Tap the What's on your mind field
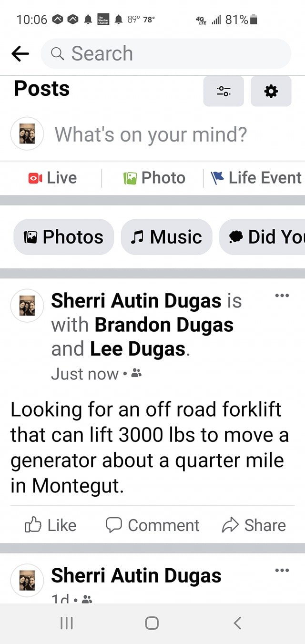Screen dimensions: 305x644 click(x=151, y=134)
